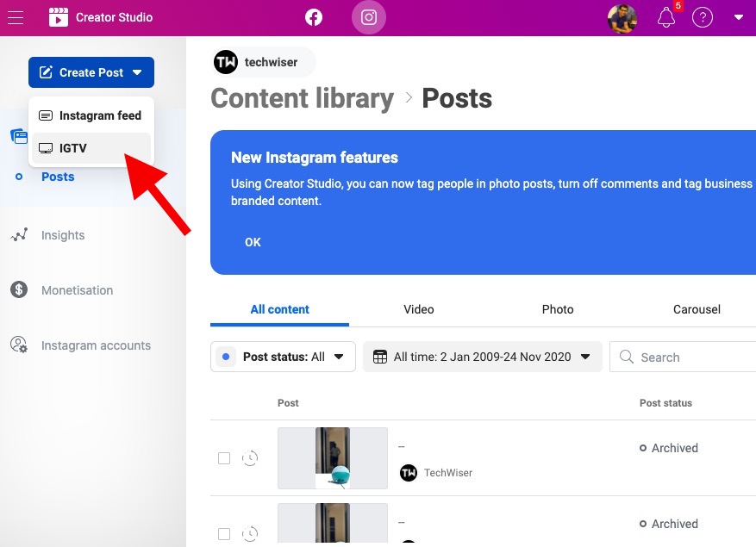Click the Create Post button
The image size is (756, 547).
click(x=91, y=72)
